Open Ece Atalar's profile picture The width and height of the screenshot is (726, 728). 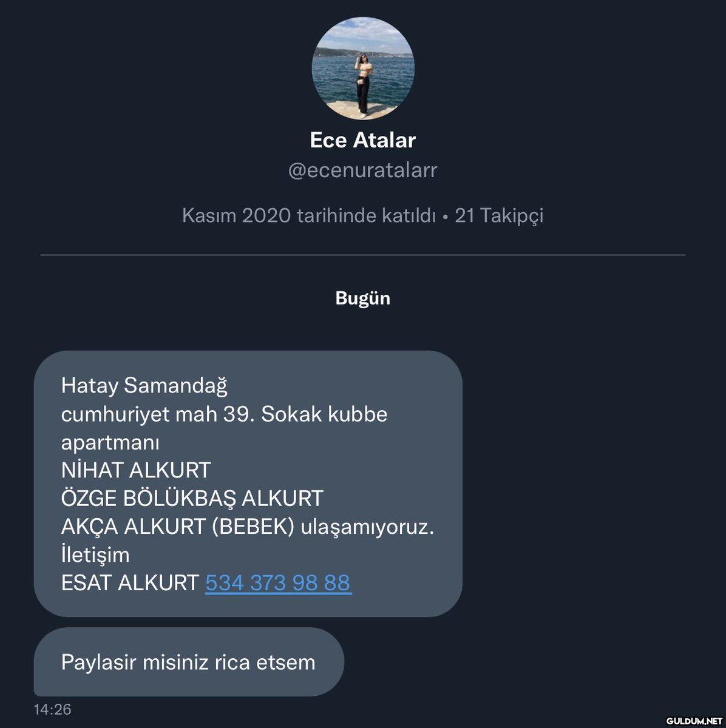pos(363,68)
